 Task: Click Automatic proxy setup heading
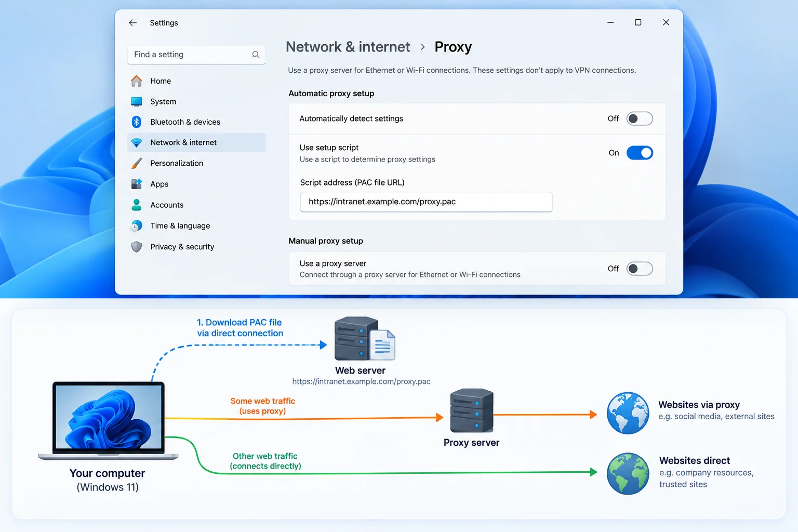(x=331, y=94)
